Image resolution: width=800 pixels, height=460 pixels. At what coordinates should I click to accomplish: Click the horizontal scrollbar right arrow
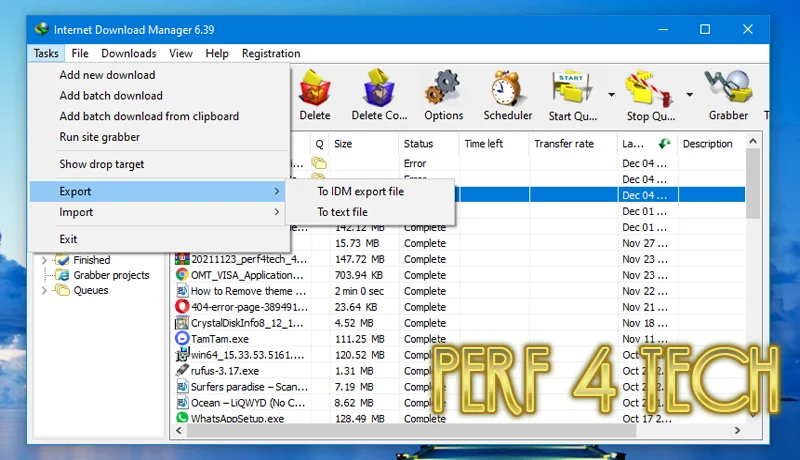[x=737, y=430]
